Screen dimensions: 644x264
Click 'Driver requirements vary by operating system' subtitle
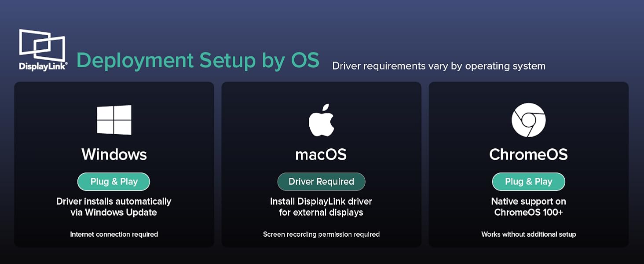click(439, 66)
